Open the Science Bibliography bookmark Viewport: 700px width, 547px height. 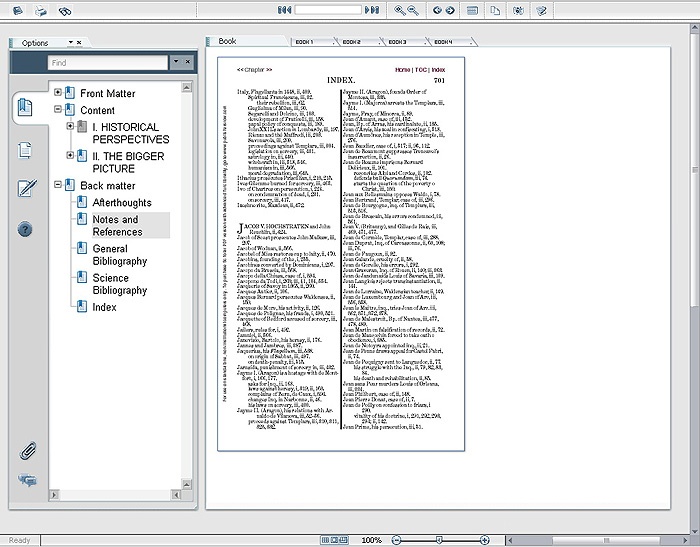pyautogui.click(x=120, y=284)
